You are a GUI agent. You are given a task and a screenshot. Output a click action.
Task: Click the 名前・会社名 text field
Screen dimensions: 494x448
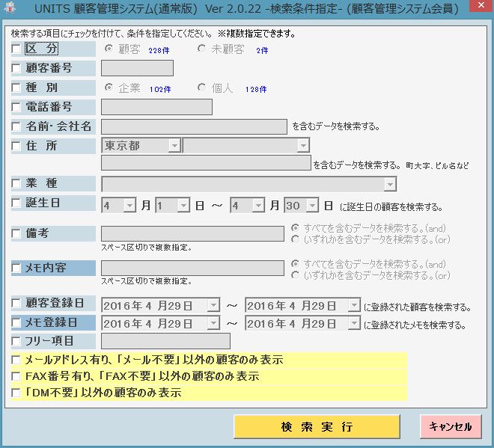pos(194,126)
